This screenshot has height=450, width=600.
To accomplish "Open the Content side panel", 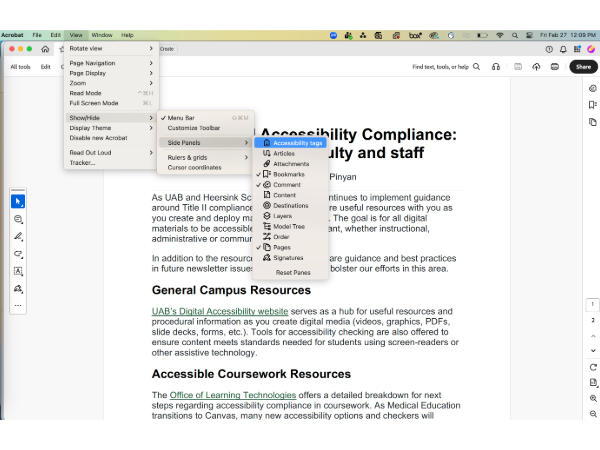I will [290, 195].
